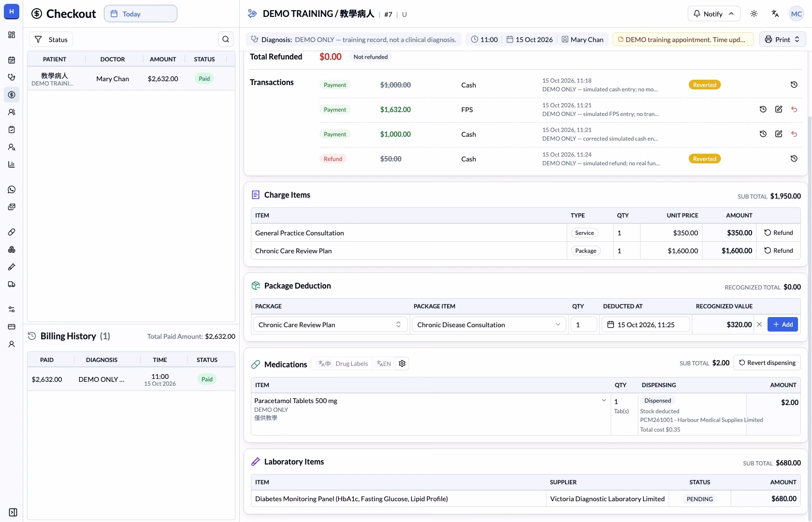Open the WhatsApp icon in sidebar
Viewport: 812px width, 522px height.
[x=12, y=189]
